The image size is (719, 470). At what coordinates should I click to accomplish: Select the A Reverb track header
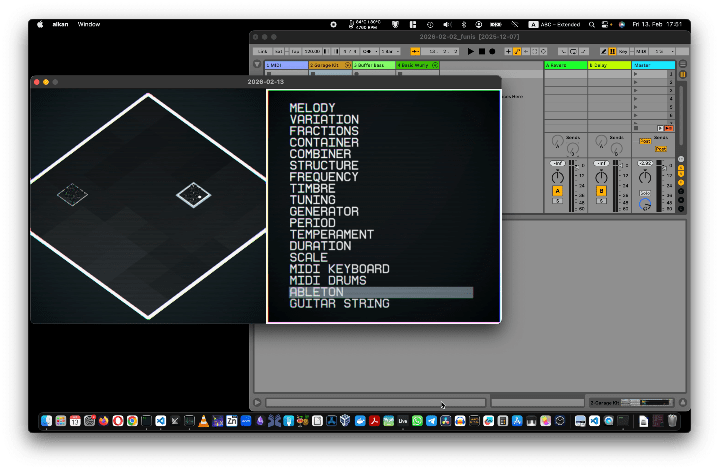tap(565, 66)
